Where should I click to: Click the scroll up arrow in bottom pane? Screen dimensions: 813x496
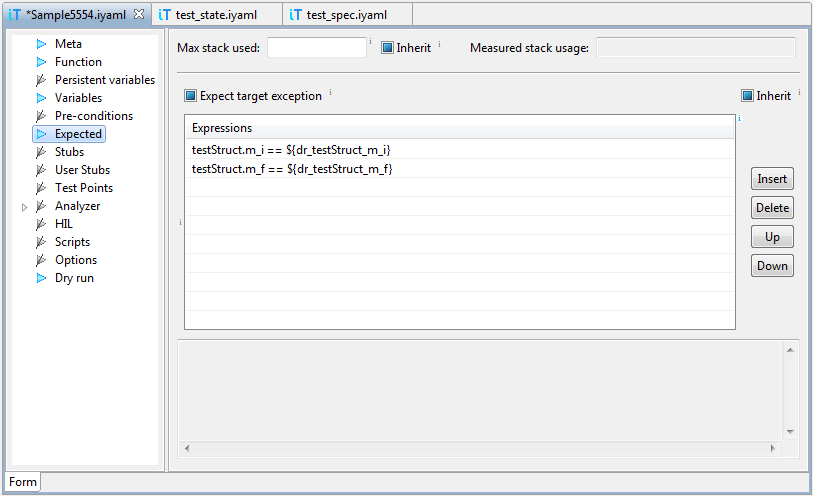pyautogui.click(x=790, y=351)
